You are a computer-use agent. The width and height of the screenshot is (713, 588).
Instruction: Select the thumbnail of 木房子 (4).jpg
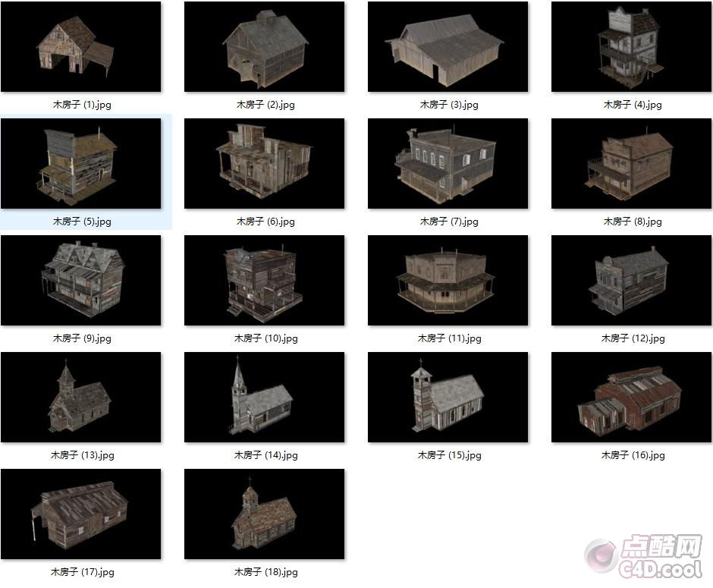(x=631, y=47)
